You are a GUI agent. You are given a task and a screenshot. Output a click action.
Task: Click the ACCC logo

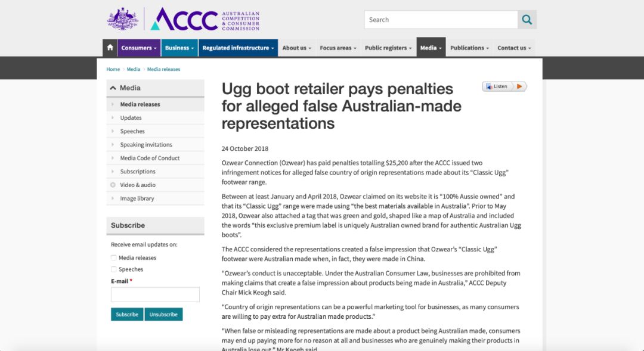point(205,19)
